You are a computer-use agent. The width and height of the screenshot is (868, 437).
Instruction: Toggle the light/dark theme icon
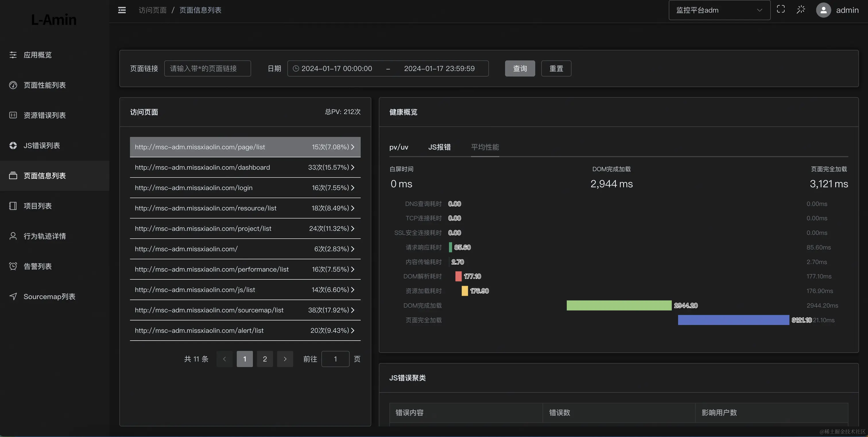801,9
